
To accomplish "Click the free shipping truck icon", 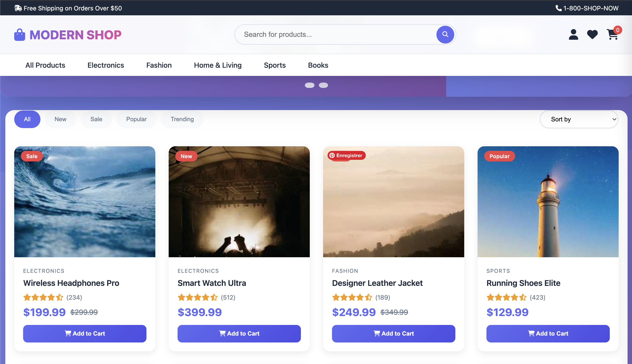I will 18,8.
